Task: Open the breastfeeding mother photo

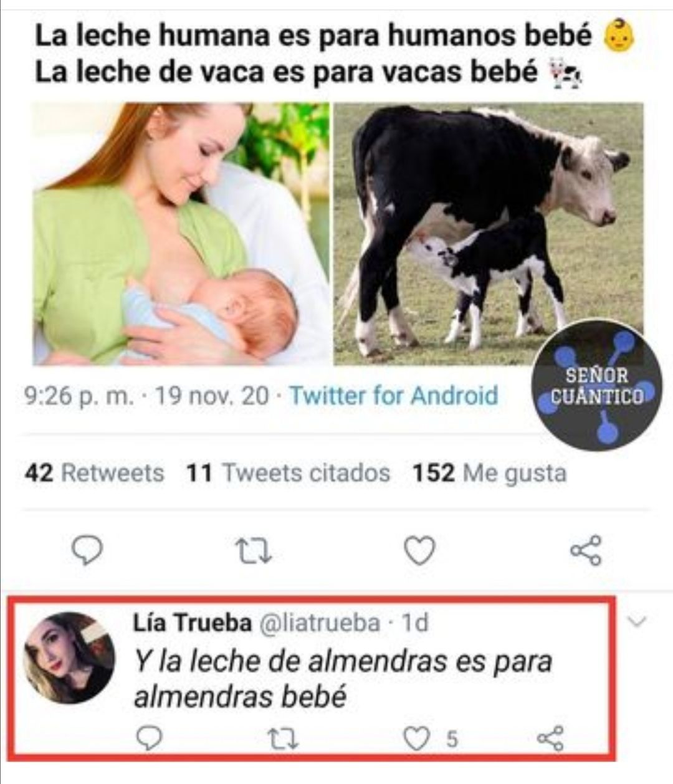Action: [181, 234]
